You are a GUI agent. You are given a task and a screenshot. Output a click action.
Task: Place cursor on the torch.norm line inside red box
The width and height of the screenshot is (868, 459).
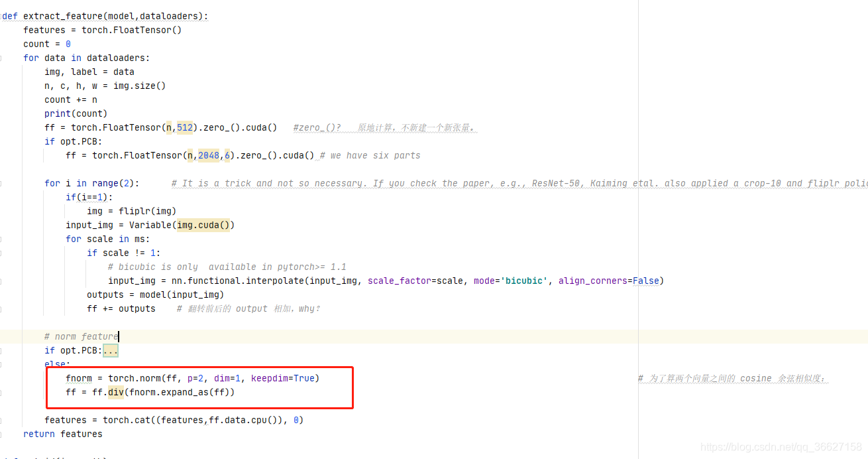coord(192,377)
